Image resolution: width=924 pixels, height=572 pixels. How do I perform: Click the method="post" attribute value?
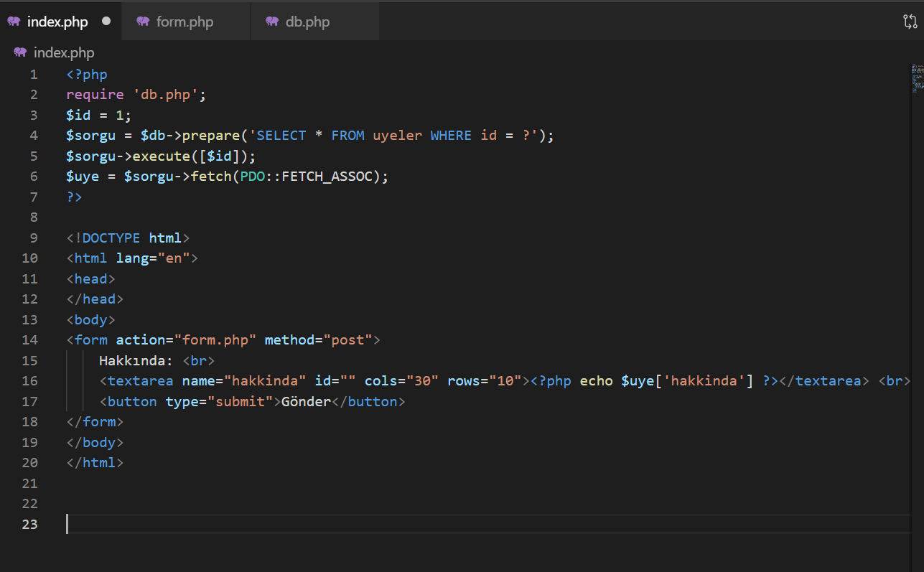[x=348, y=340]
